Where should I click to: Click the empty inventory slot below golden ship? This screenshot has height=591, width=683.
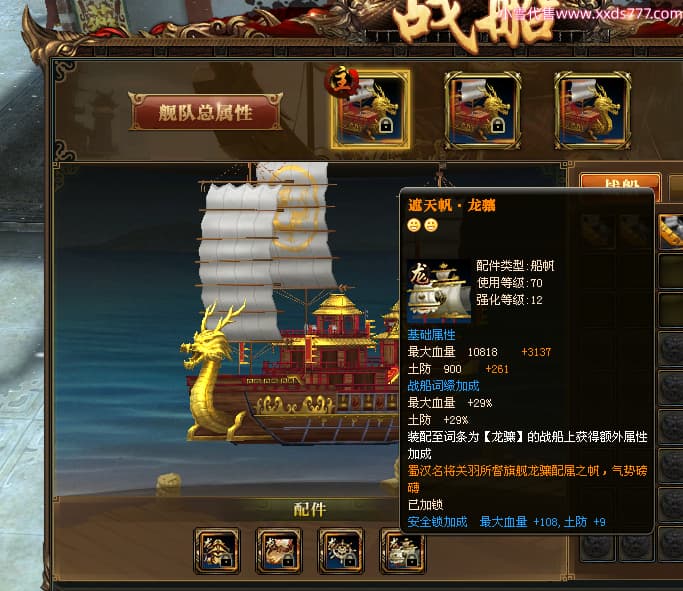(671, 270)
